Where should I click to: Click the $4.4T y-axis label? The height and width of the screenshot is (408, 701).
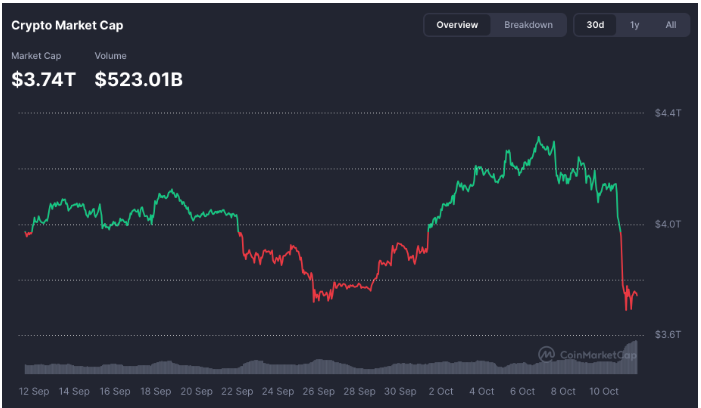(x=667, y=112)
